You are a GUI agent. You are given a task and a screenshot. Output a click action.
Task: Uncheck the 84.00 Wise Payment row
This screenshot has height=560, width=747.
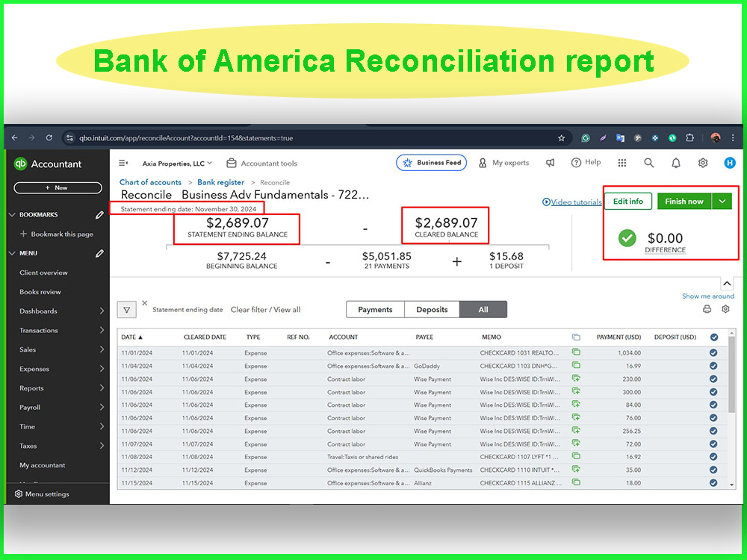coord(713,405)
